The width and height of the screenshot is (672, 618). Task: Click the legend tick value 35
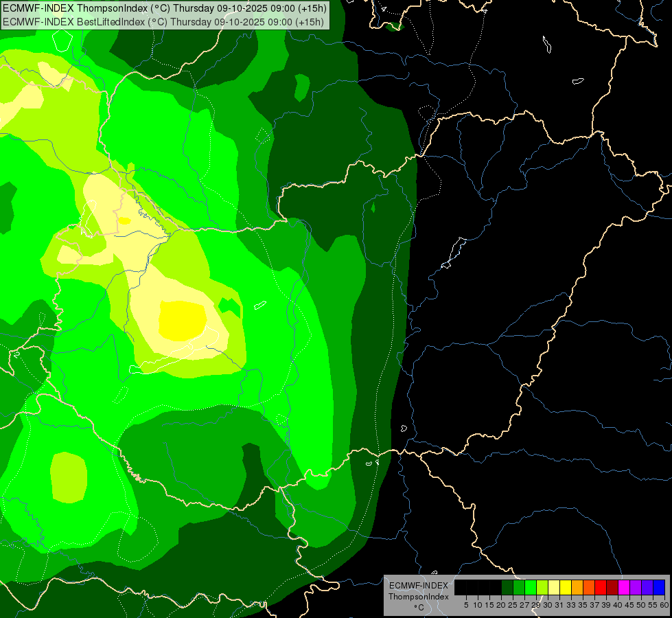click(x=583, y=605)
